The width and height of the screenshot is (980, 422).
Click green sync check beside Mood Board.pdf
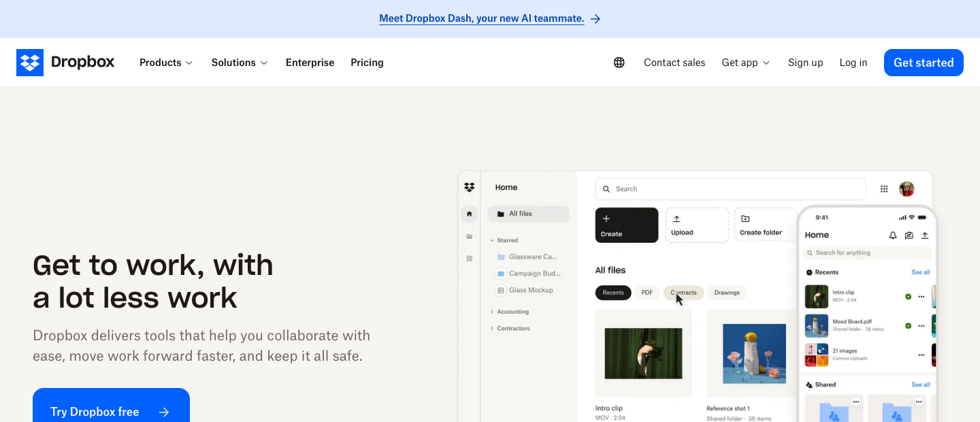[908, 326]
